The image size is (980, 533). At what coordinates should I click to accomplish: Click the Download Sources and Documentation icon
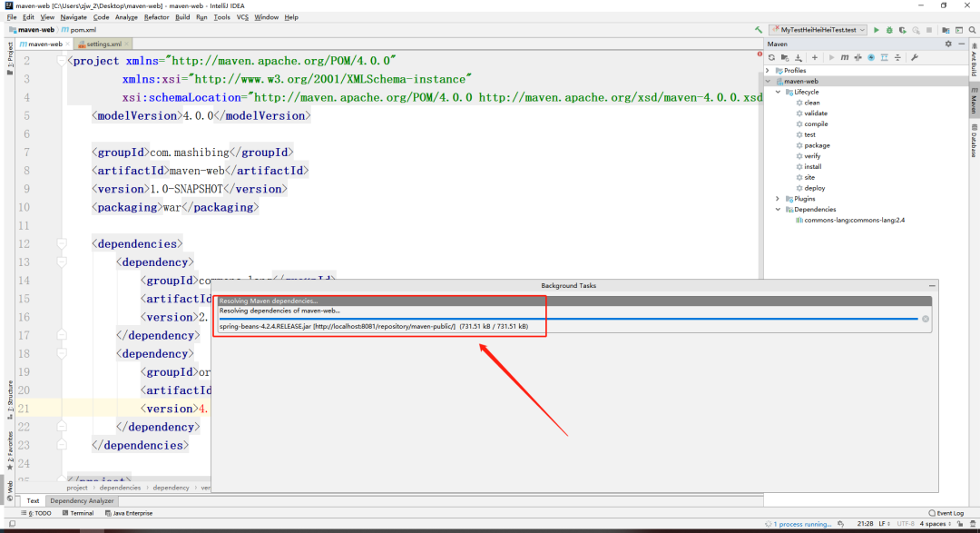[x=799, y=57]
